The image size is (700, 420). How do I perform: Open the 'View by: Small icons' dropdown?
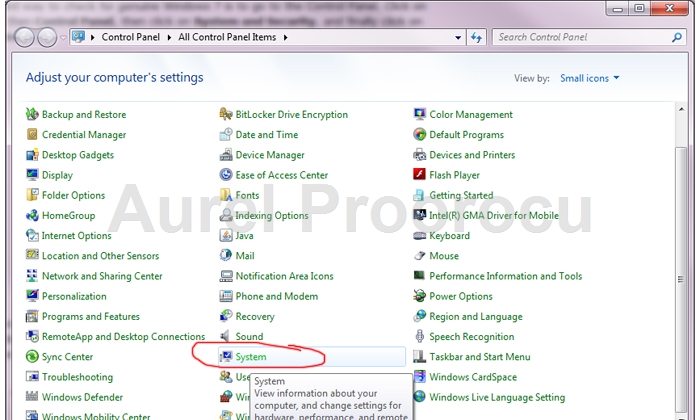point(590,78)
